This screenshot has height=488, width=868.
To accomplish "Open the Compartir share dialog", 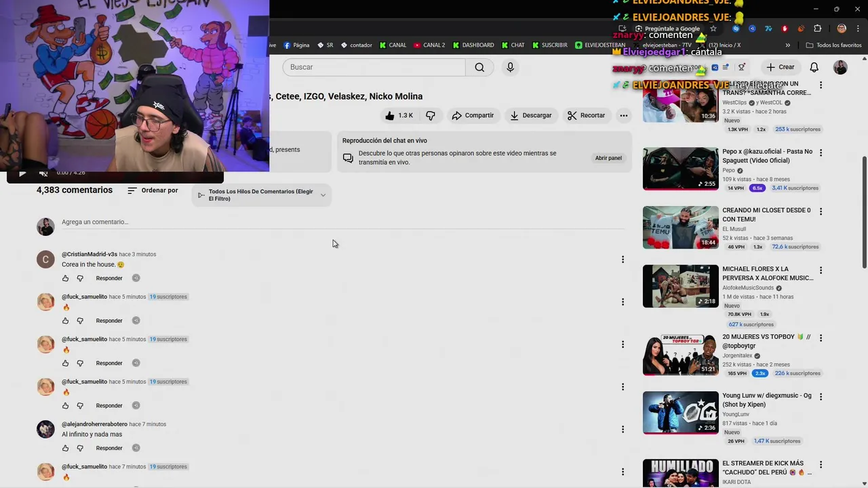I will coord(473,115).
